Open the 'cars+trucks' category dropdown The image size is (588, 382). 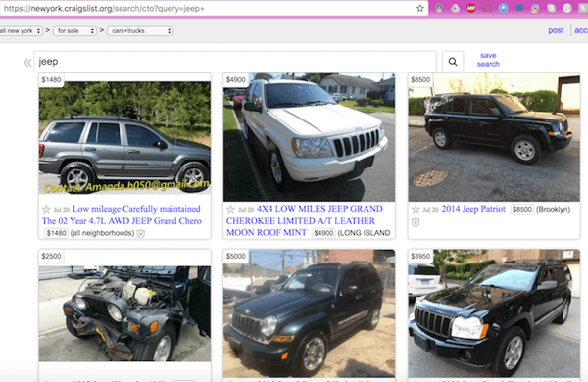[140, 31]
